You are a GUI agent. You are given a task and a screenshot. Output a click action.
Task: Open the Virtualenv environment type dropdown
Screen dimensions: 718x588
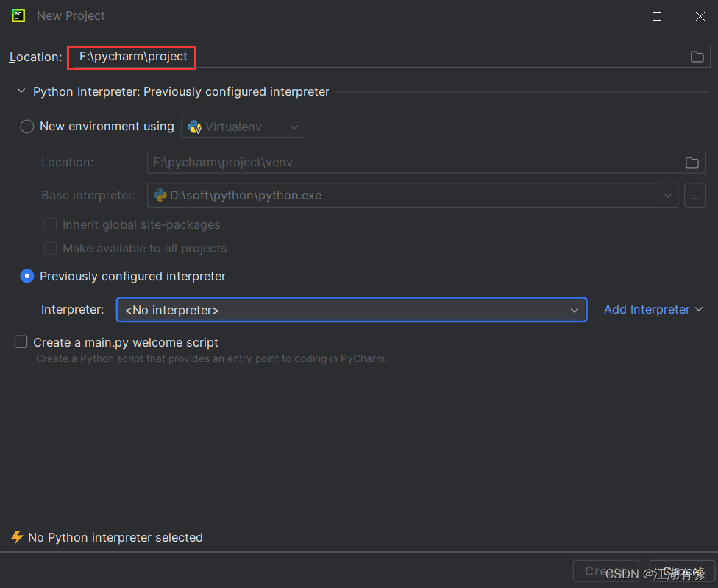244,127
